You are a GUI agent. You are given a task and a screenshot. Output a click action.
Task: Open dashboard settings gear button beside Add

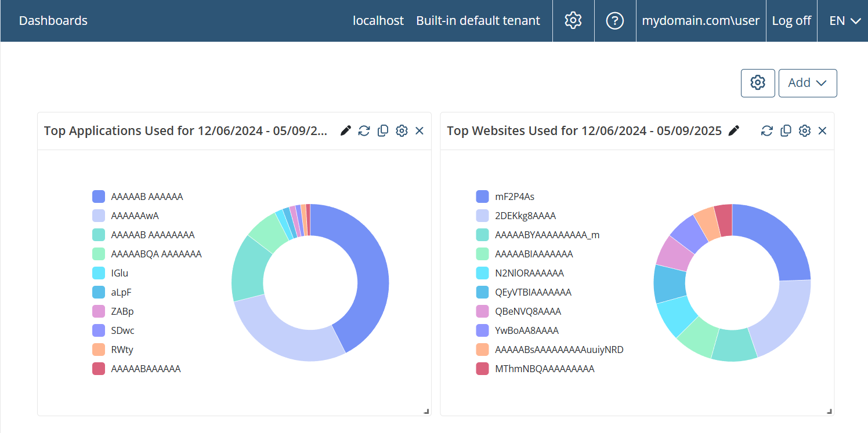click(758, 83)
